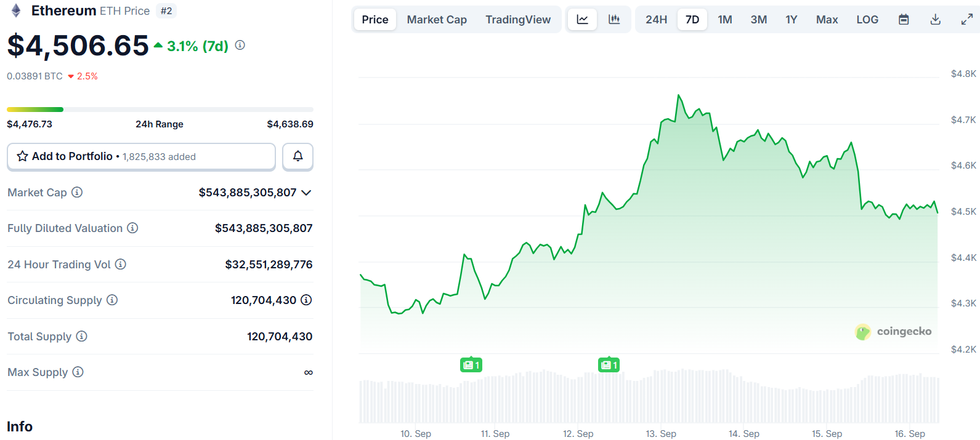Image resolution: width=980 pixels, height=440 pixels.
Task: Click the 13. Sep date axis label
Action: 661,434
